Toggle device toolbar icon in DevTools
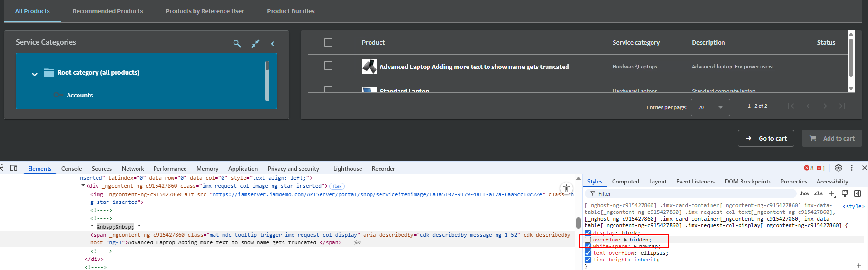The image size is (868, 270). coord(13,168)
